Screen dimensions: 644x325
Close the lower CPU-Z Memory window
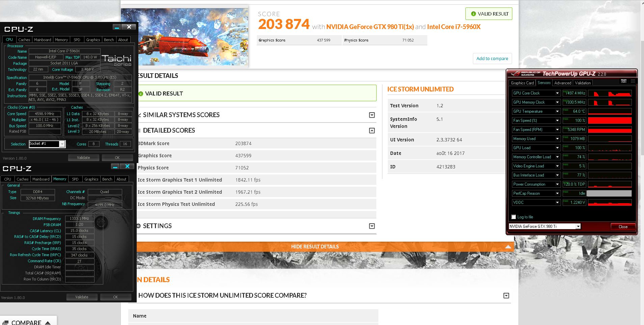pyautogui.click(x=127, y=166)
